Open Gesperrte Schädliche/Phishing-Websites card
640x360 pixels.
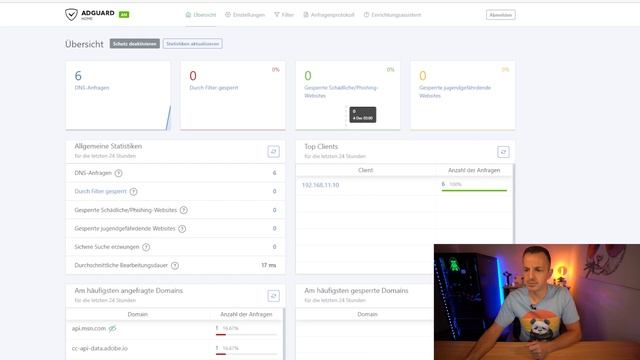click(348, 96)
